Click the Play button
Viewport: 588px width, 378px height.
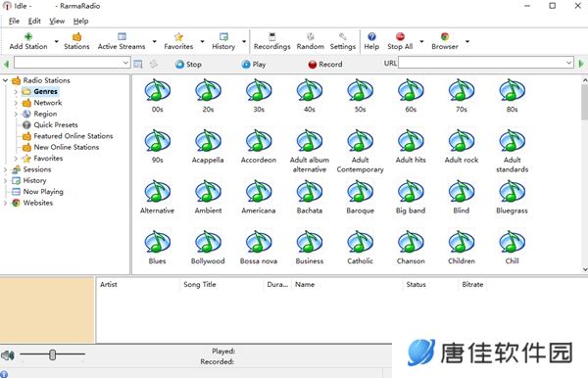(x=254, y=64)
